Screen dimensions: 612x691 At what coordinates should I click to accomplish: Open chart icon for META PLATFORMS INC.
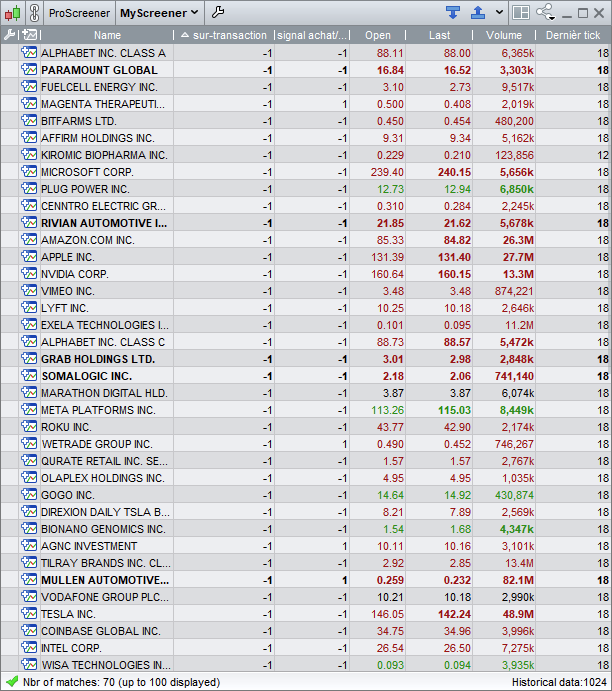[29, 410]
